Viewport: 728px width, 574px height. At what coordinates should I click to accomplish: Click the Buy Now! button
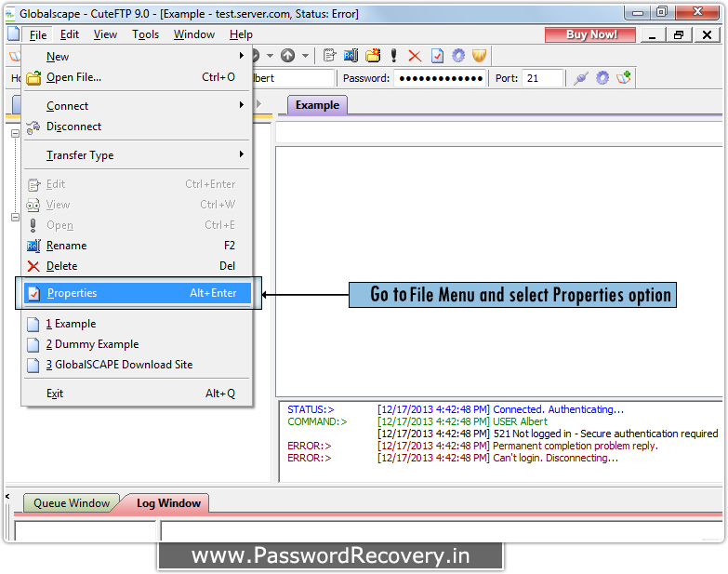pyautogui.click(x=590, y=34)
